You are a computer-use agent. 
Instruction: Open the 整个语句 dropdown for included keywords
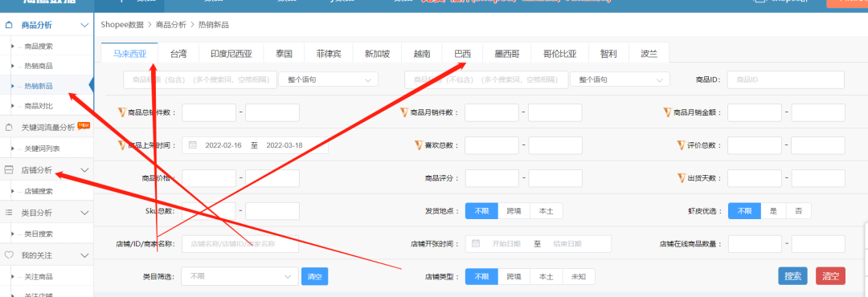click(328, 79)
